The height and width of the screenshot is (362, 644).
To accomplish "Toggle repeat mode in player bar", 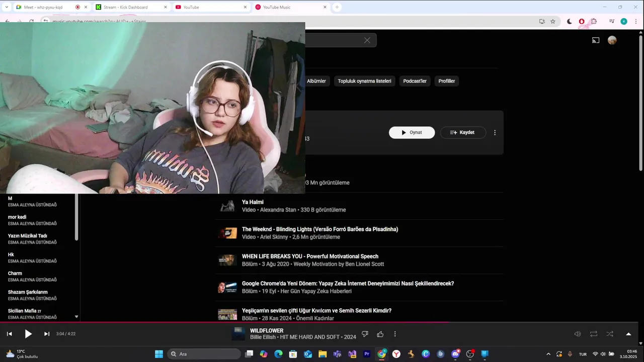I will tap(594, 334).
